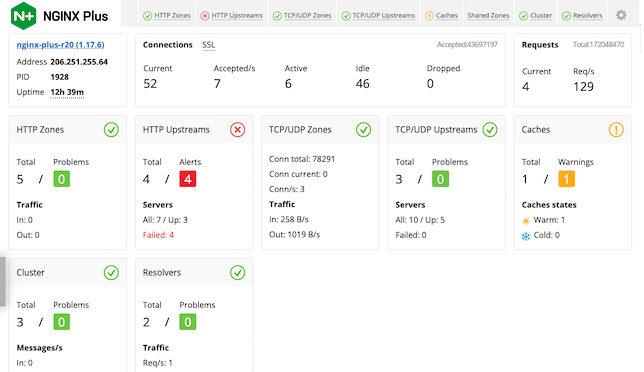Click orange warning icon on Caches card
Viewport: 644px width, 372px height.
(x=616, y=130)
